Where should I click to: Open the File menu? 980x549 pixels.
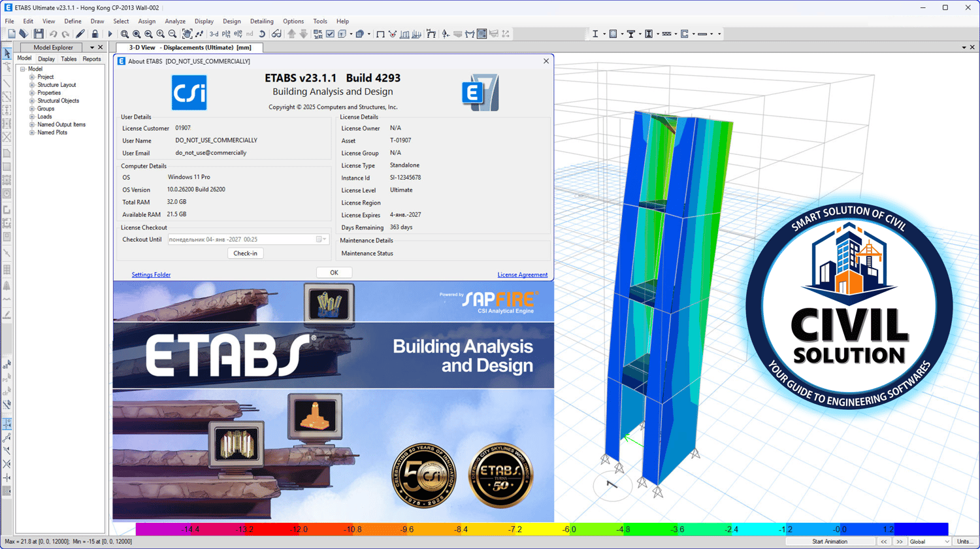click(x=10, y=22)
